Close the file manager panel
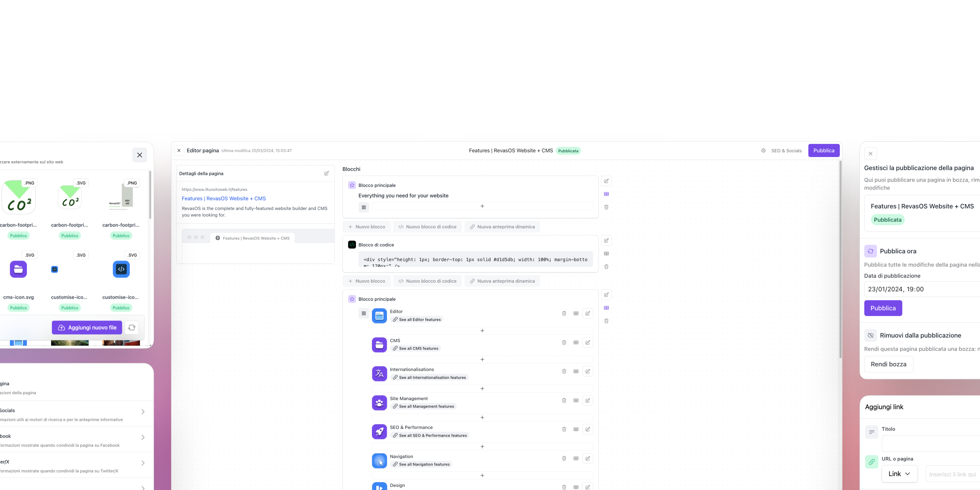980x490 pixels. pyautogui.click(x=140, y=155)
